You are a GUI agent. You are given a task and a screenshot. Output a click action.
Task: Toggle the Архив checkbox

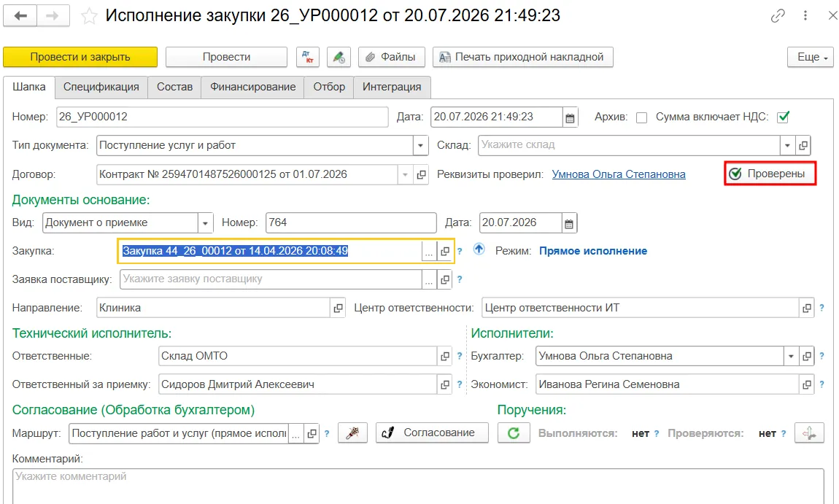click(x=641, y=117)
